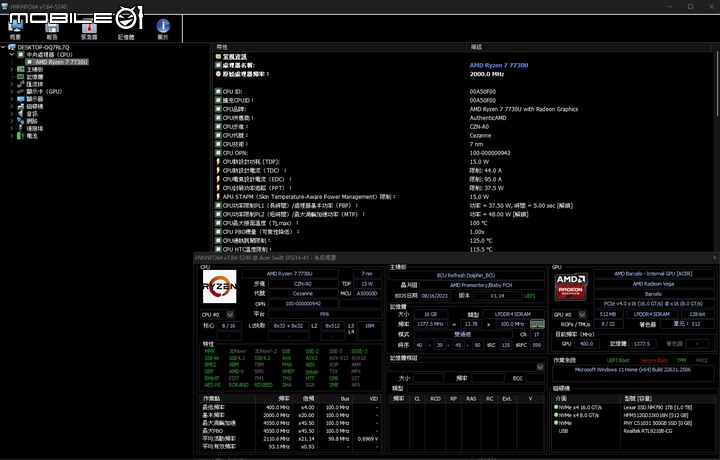Click the ports connector tree icon

(x=21, y=129)
